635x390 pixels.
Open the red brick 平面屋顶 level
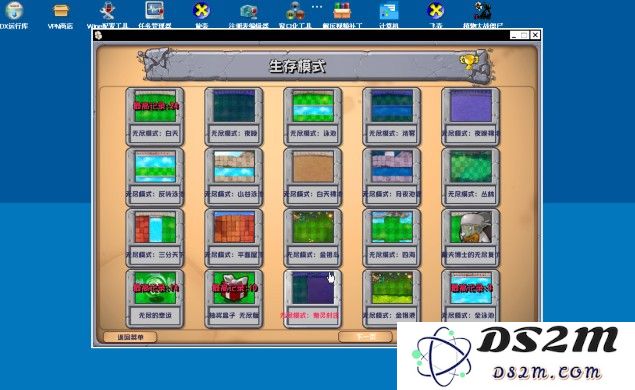[x=234, y=238]
